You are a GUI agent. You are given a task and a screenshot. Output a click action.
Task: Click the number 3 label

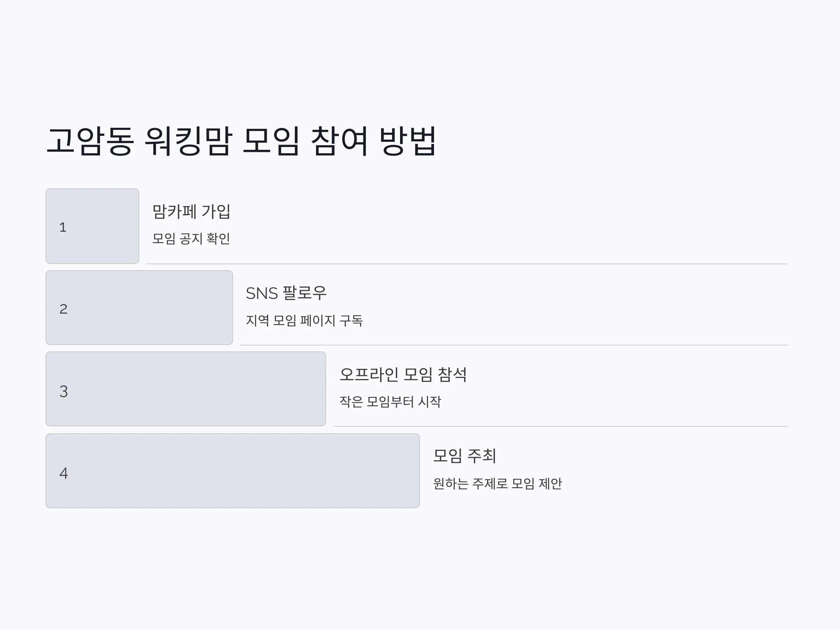63,391
